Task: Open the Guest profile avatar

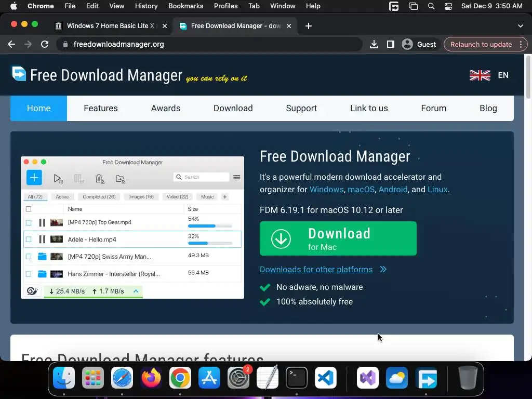Action: click(407, 44)
